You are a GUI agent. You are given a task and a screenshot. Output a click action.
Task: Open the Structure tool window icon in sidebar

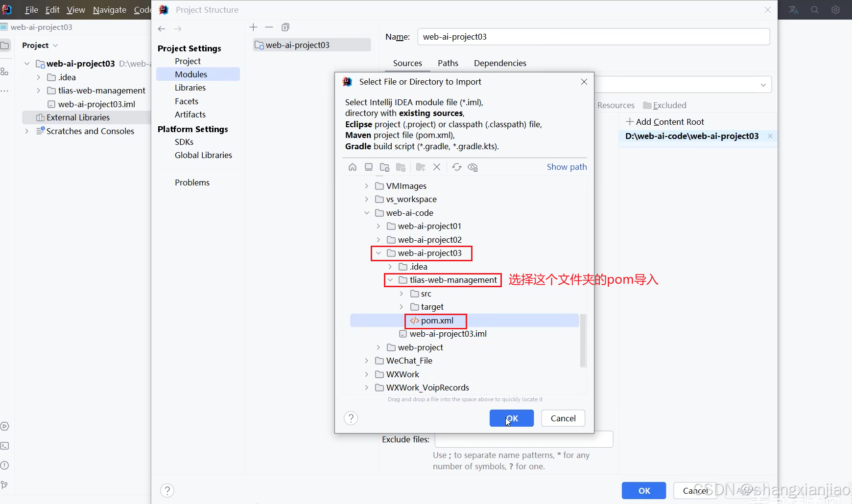4,72
